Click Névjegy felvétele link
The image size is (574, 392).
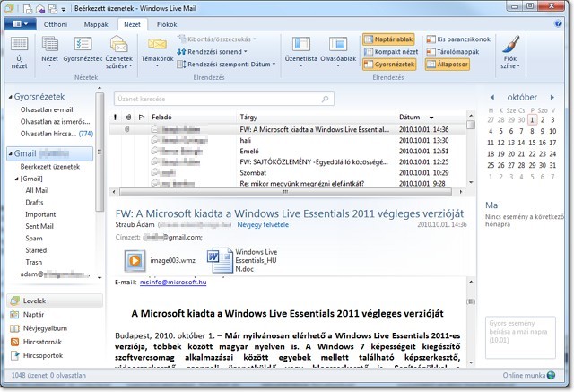click(x=263, y=225)
